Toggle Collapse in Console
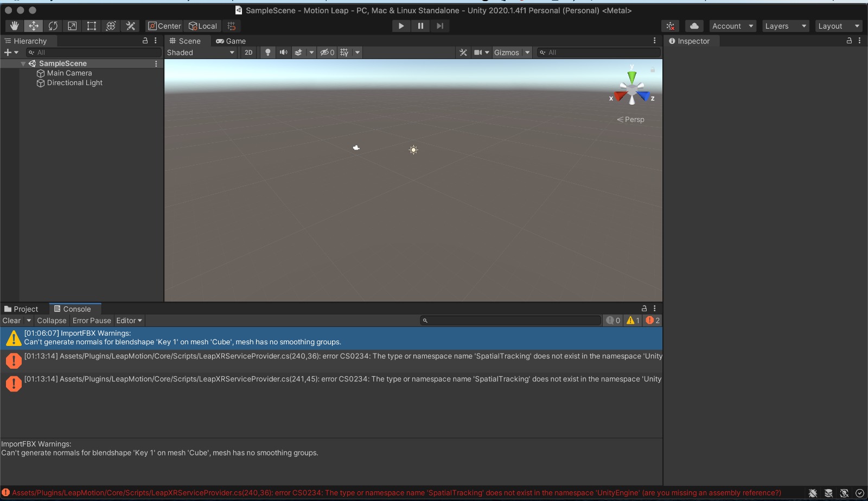 coord(52,320)
